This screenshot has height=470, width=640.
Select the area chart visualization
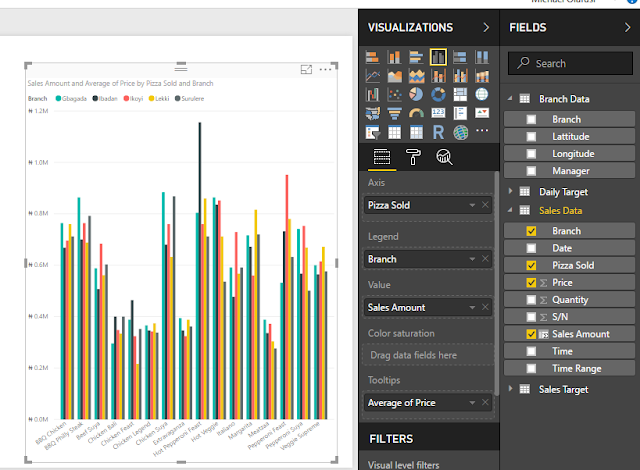[x=394, y=76]
